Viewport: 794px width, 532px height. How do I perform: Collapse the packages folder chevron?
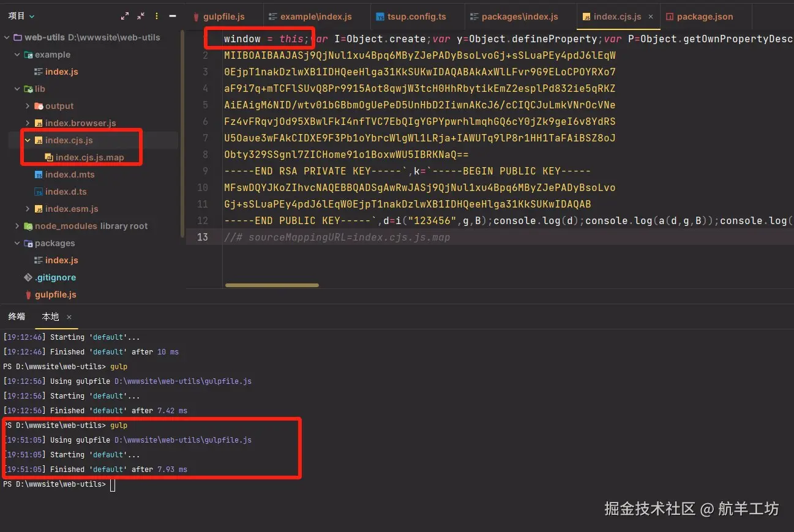coord(17,243)
